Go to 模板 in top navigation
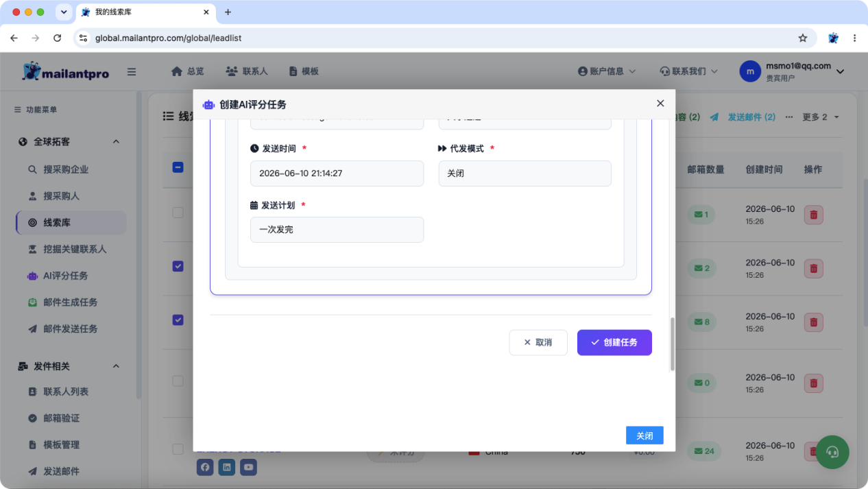 point(304,71)
